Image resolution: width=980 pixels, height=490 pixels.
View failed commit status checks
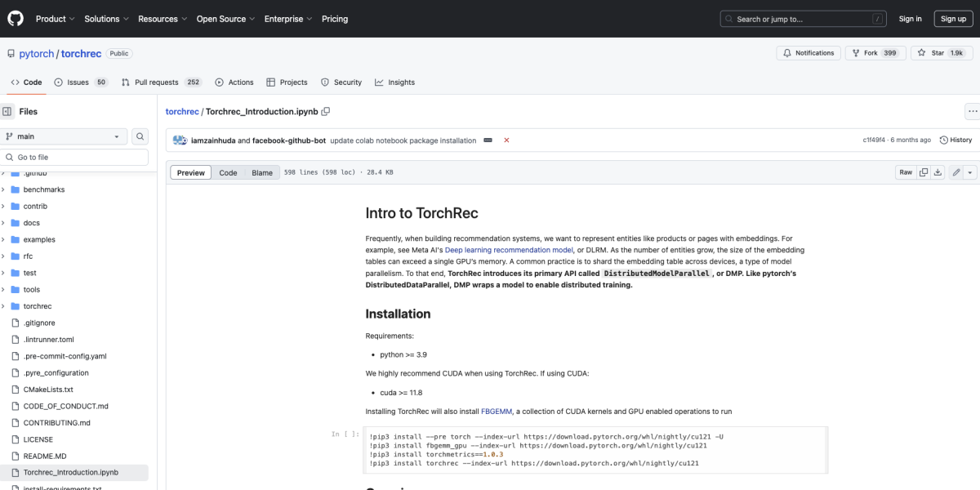[x=506, y=140]
